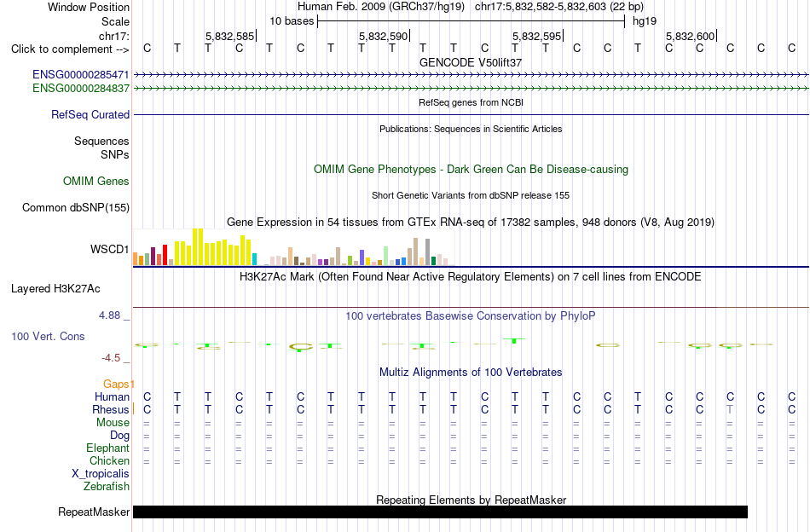Click the Common dbSNP(155) track label
The width and height of the screenshot is (810, 532).
76,208
